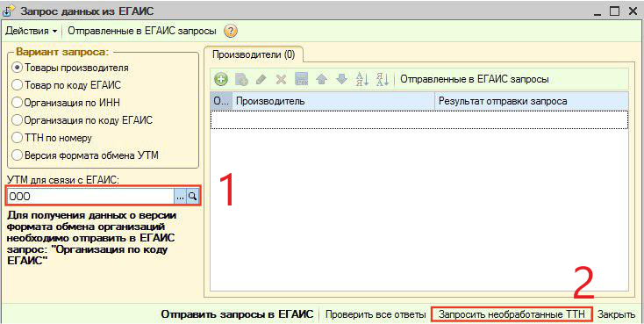
Task: Click the magnifier open button in УТМ field
Action: click(192, 197)
